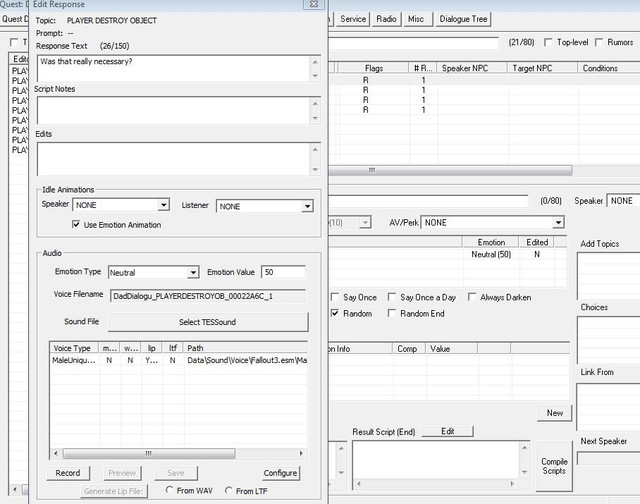This screenshot has height=504, width=640.
Task: Click the Emotion column header
Action: (x=491, y=242)
